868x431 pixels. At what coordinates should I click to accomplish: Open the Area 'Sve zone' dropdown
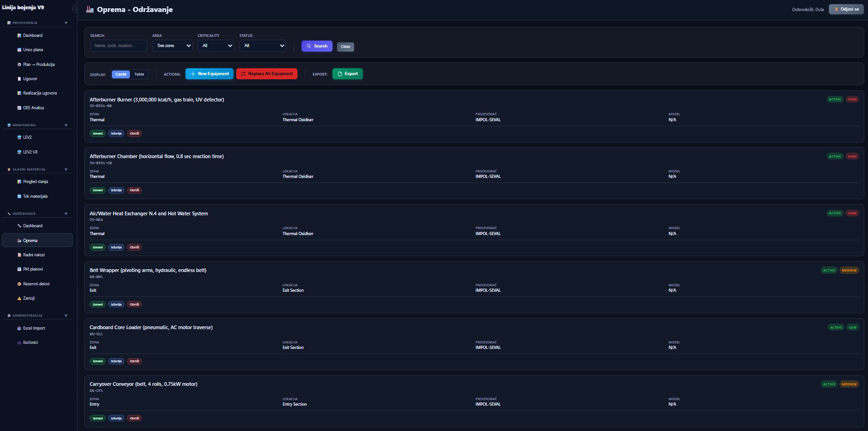(172, 46)
